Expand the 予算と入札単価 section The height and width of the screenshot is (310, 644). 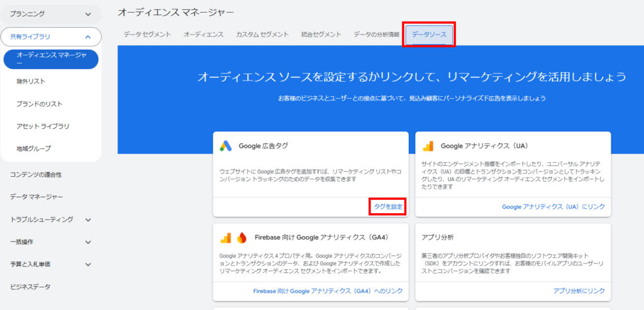[x=88, y=265]
